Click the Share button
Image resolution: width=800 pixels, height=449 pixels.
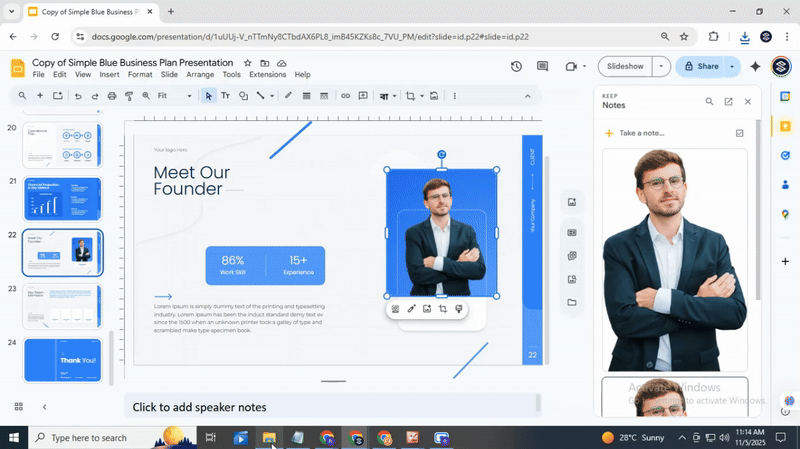[x=700, y=66]
